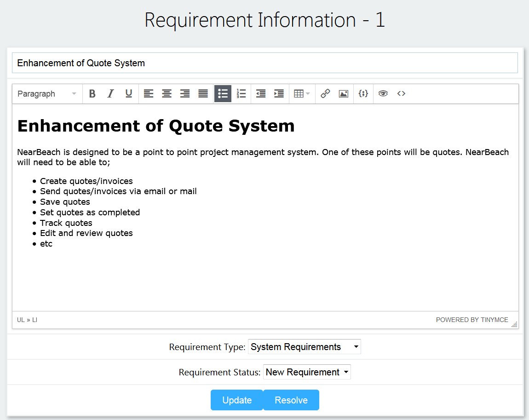Open the Paragraph format dropdown
This screenshot has width=529, height=420.
tap(47, 93)
